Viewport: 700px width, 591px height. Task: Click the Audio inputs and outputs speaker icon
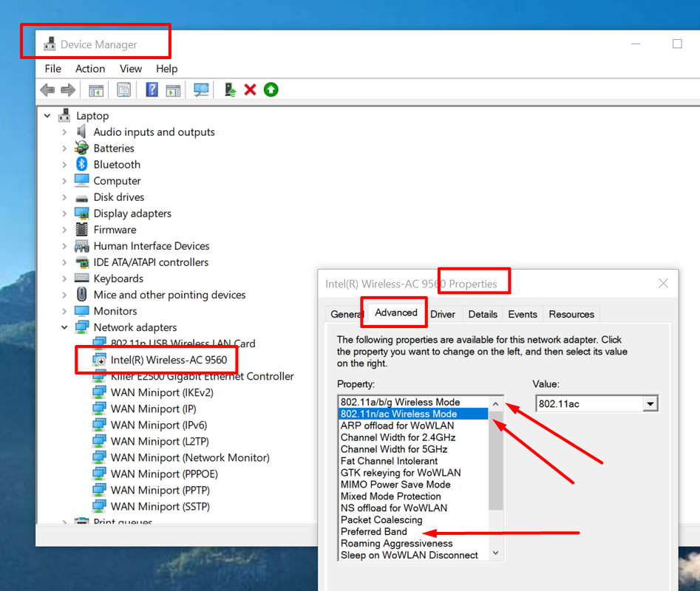point(82,131)
